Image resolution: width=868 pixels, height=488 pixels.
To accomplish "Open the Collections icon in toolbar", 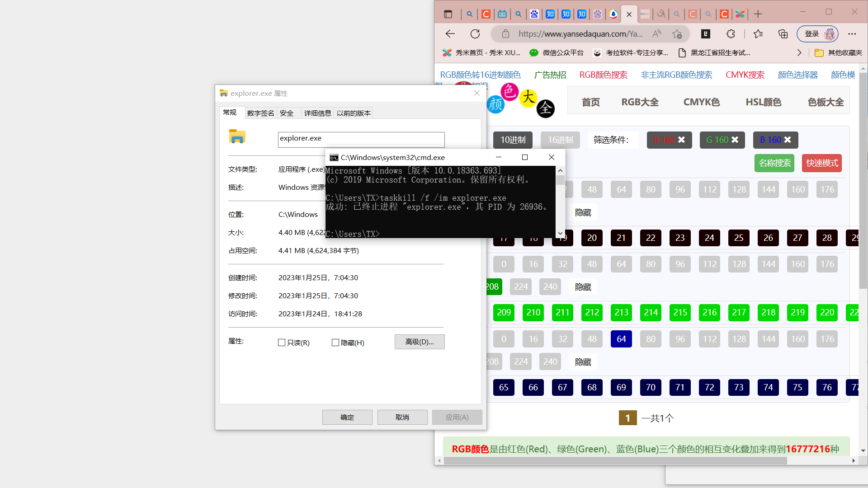I will tap(783, 34).
